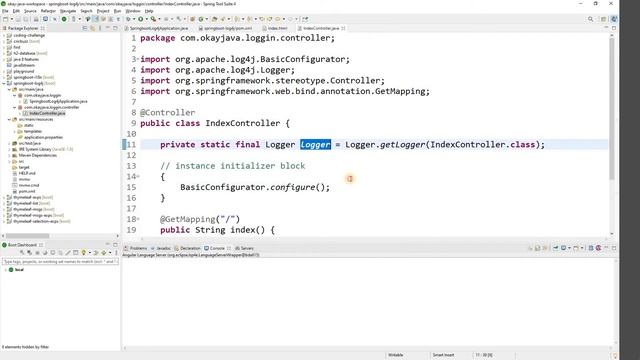Viewport: 640px width, 360px height.
Task: Open the External Tools dropdown arrow
Action: (159, 19)
